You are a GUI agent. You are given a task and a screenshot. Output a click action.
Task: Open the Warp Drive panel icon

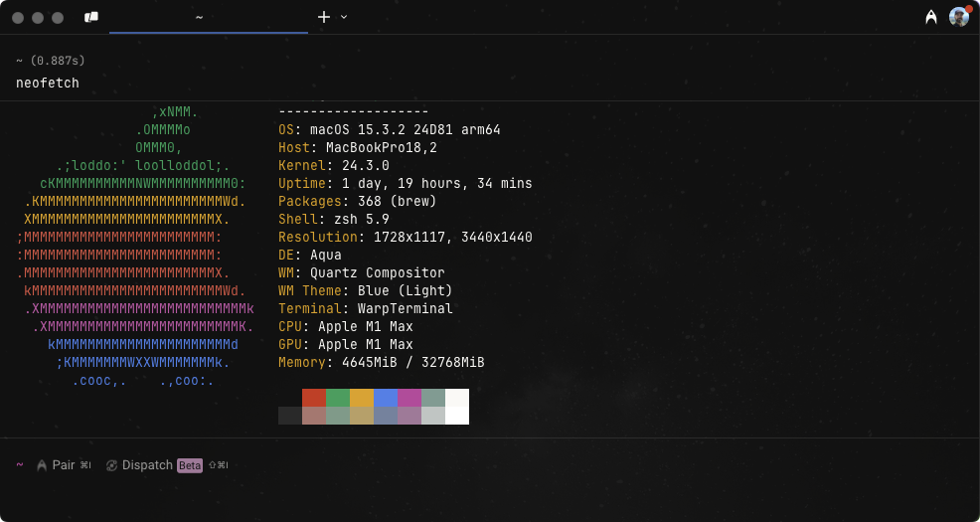91,18
